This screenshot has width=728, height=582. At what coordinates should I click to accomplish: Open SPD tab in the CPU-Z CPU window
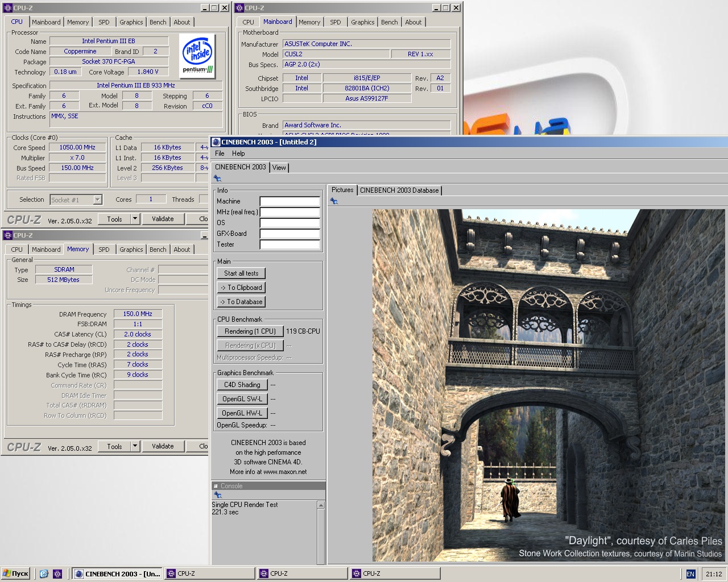point(104,22)
